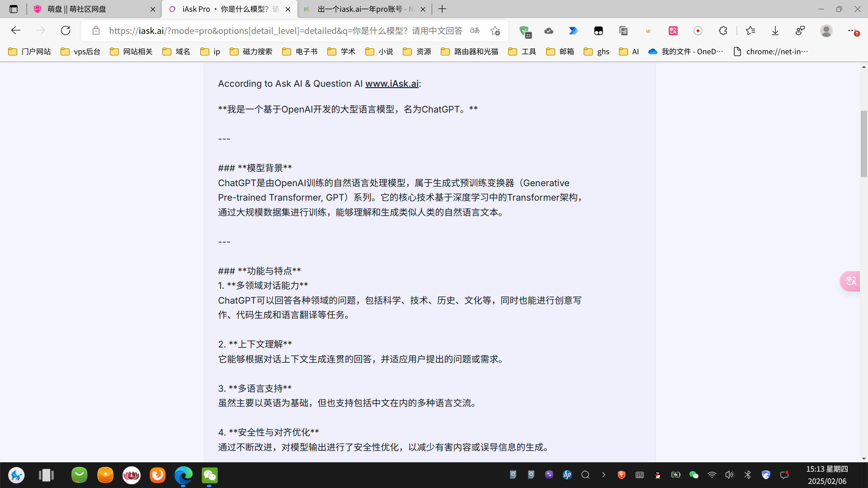Image resolution: width=868 pixels, height=488 pixels.
Task: Open the cloud extension icon
Action: coord(549,31)
